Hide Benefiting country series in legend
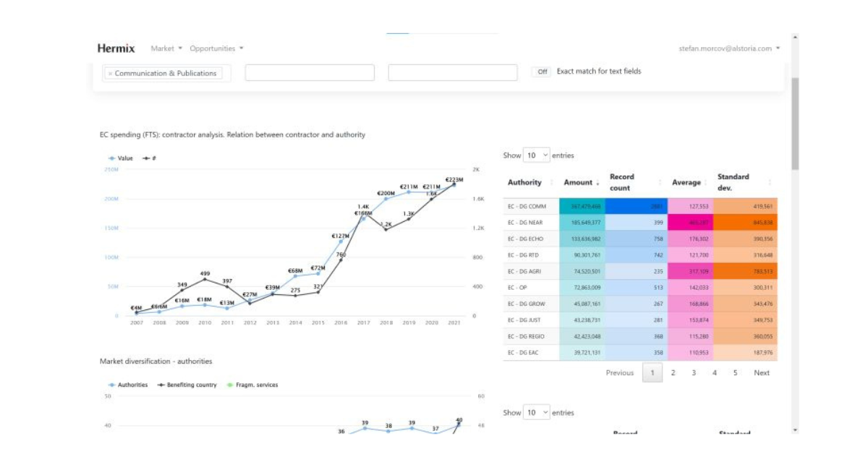868x454 pixels. [x=187, y=385]
